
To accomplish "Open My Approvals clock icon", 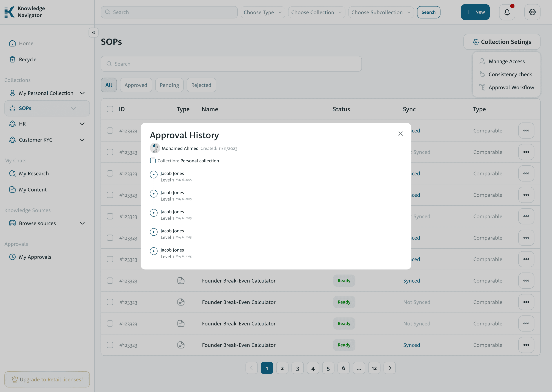I will click(12, 257).
